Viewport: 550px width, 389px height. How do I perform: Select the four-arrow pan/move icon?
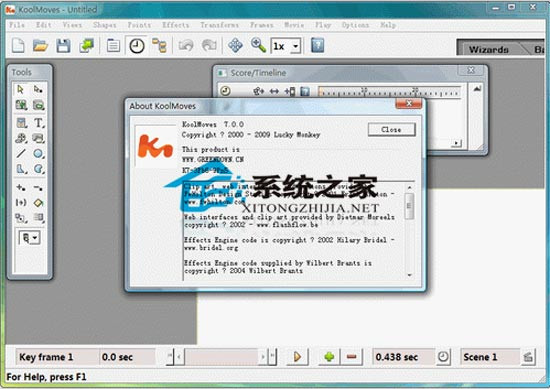235,46
